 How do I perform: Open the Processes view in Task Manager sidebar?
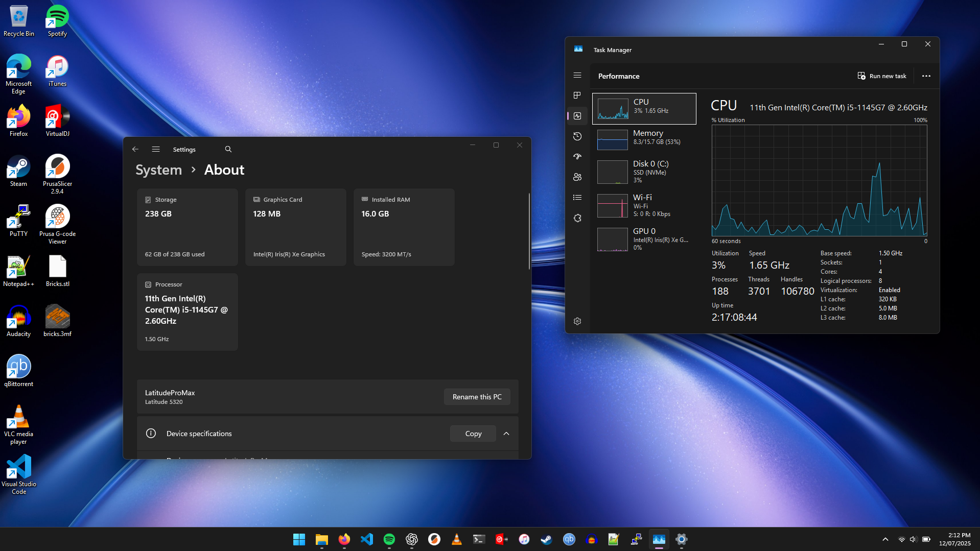pos(577,95)
